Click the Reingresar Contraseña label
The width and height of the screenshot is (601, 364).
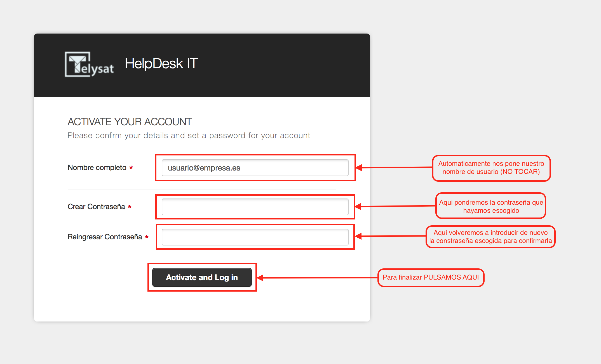[105, 237]
